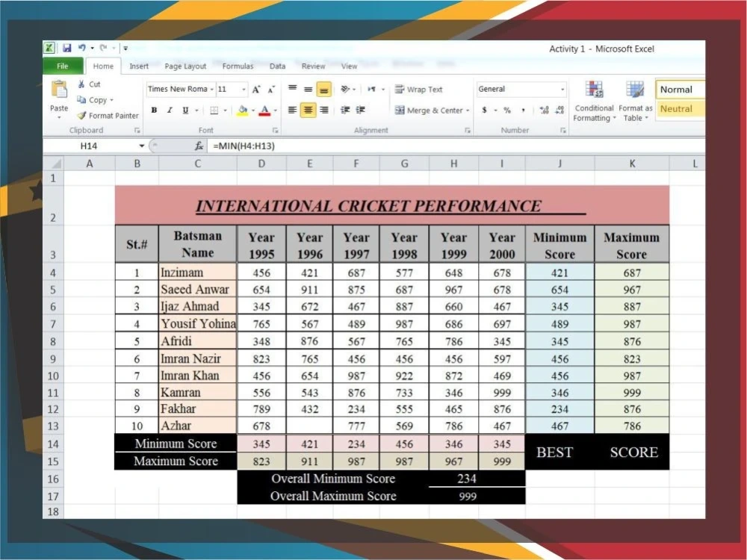
Task: Click the Increase Decimal icon
Action: click(x=543, y=110)
